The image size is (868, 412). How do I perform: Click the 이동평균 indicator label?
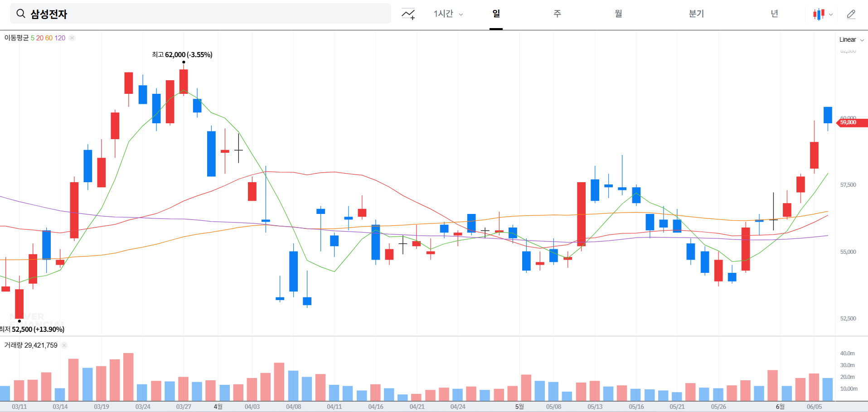[x=16, y=38]
